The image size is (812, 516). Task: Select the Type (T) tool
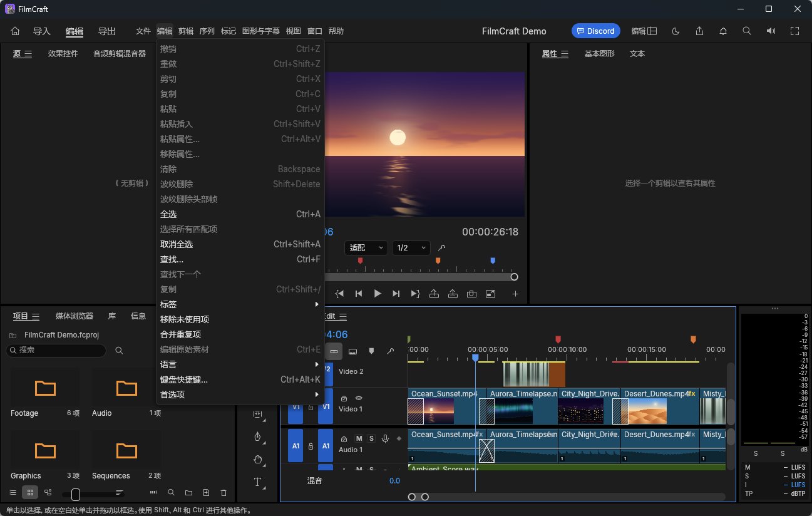point(257,482)
